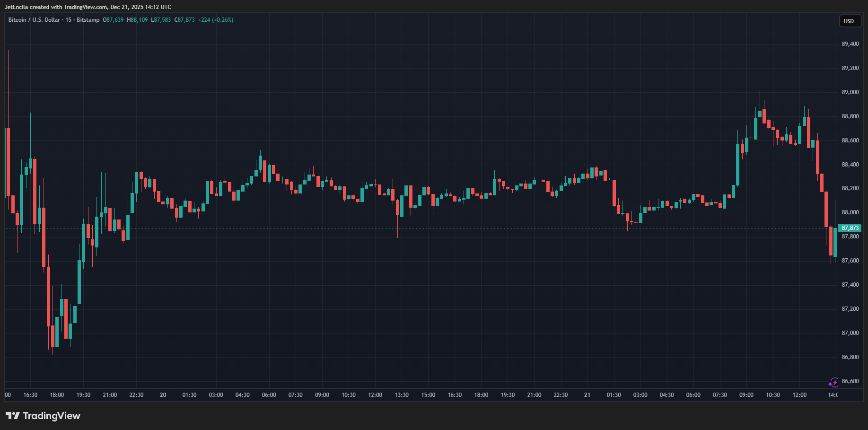This screenshot has width=868, height=430.
Task: Click the 88,200 price axis label
Action: pyautogui.click(x=850, y=188)
